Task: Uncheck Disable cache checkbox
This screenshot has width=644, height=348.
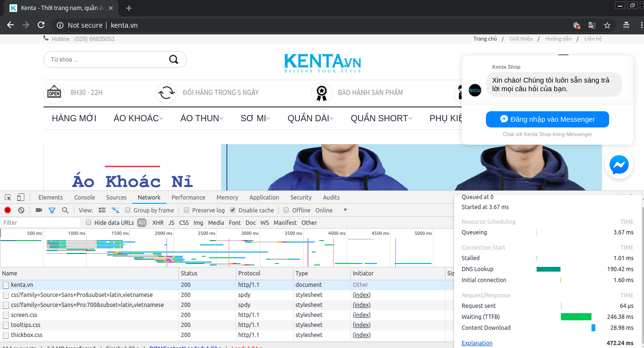Action: tap(233, 210)
